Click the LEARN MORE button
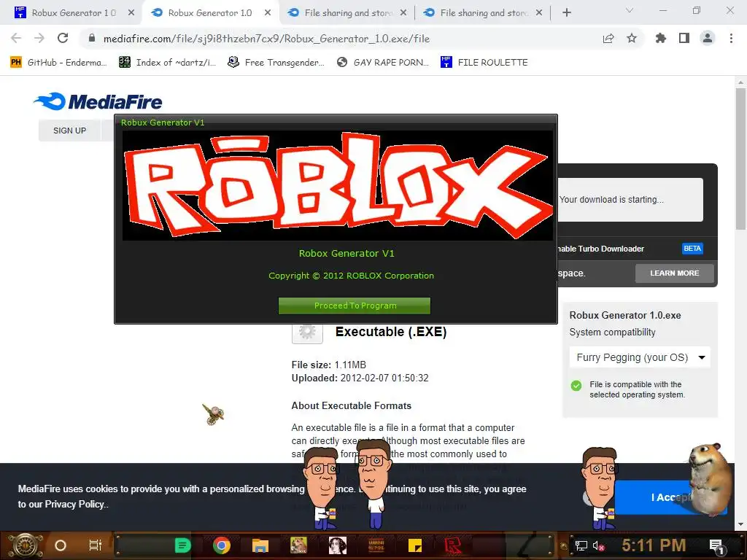The width and height of the screenshot is (747, 560). (x=675, y=273)
